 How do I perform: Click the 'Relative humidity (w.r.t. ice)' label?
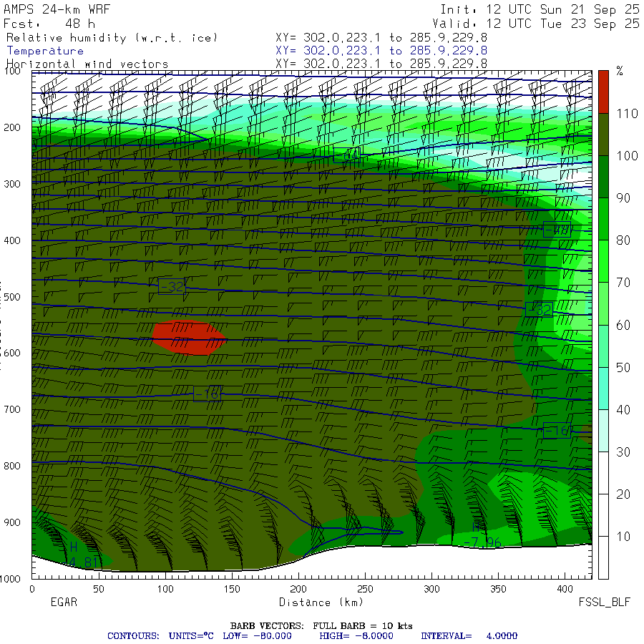112,38
